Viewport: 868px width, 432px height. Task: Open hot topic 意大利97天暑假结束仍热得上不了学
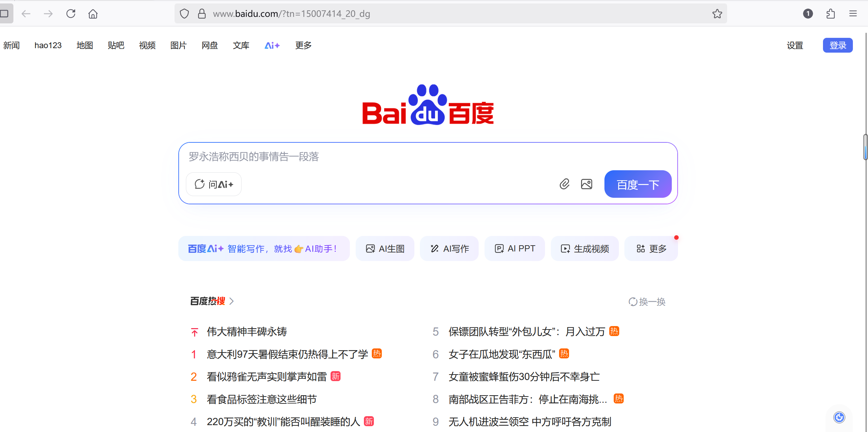pos(287,354)
